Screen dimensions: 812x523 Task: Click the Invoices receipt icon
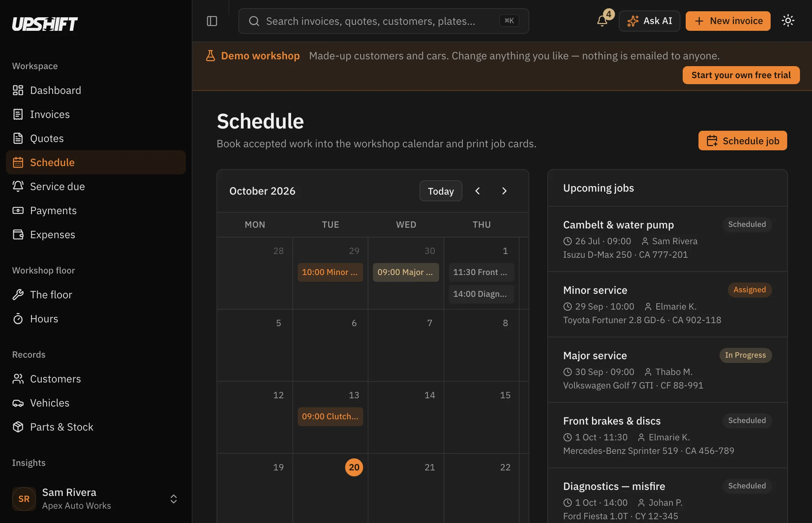pyautogui.click(x=18, y=114)
